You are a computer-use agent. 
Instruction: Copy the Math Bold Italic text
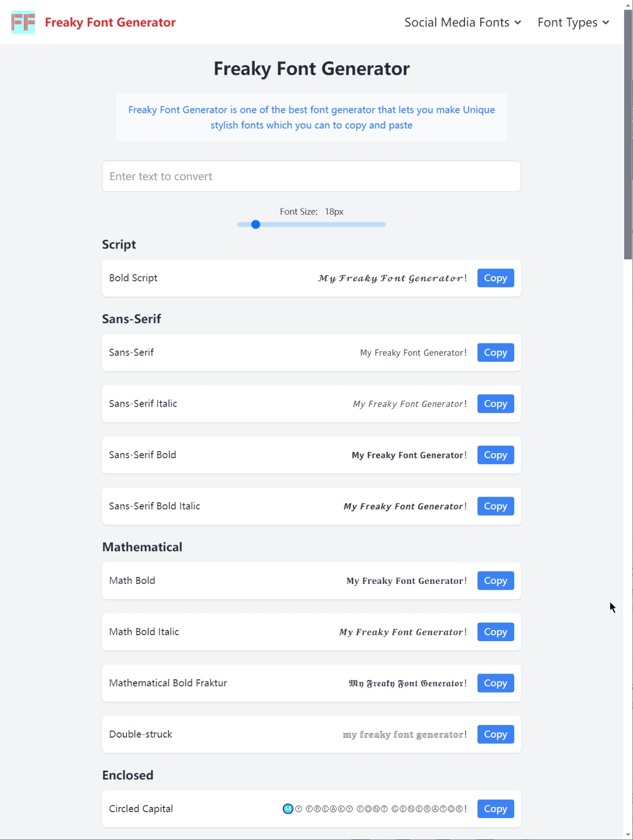[x=495, y=632]
